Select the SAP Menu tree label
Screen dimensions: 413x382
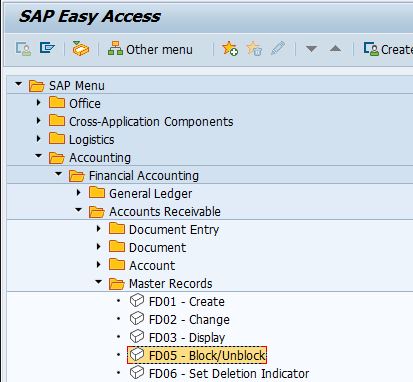77,86
